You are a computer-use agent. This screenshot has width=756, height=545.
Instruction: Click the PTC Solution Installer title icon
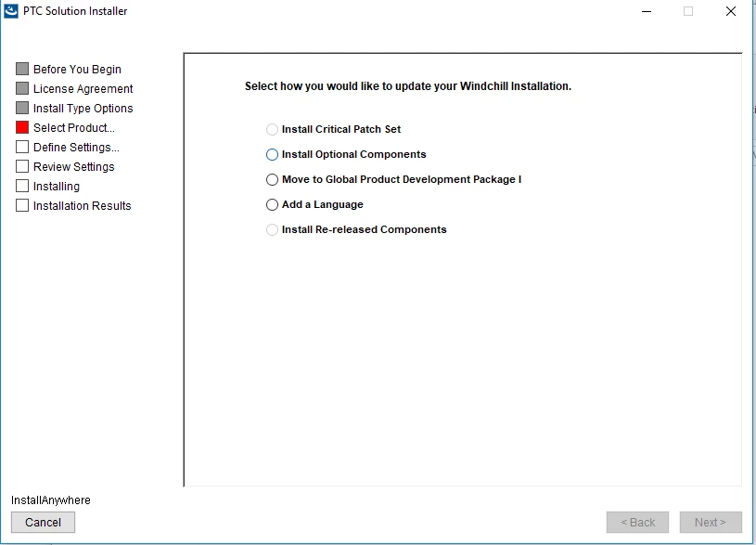(10, 10)
